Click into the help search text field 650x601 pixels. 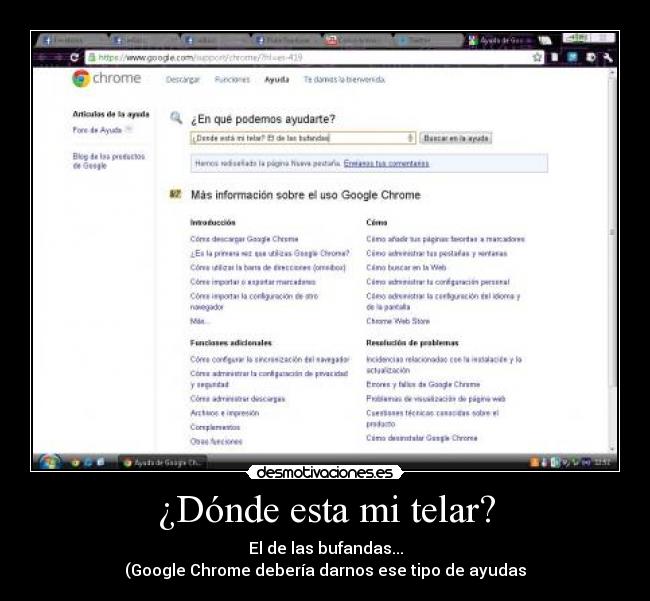point(303,138)
